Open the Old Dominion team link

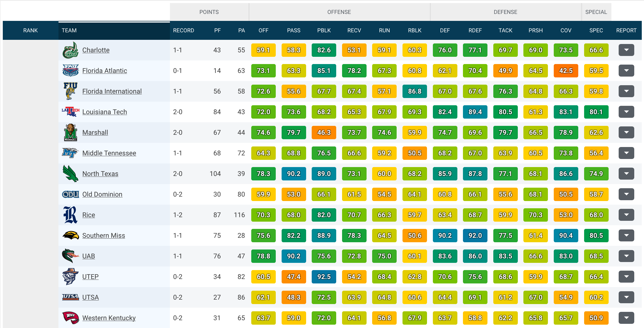(x=102, y=194)
